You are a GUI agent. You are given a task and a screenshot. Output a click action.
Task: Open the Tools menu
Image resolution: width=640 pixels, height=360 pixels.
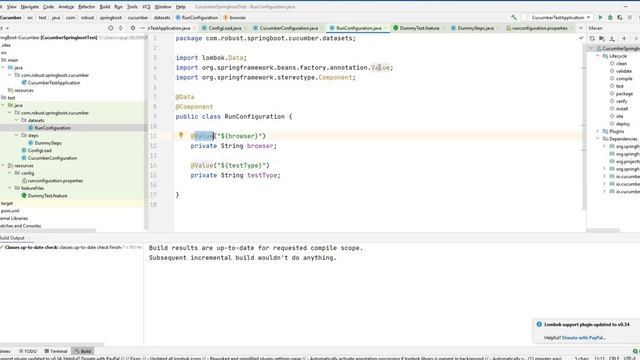pyautogui.click(x=132, y=7)
